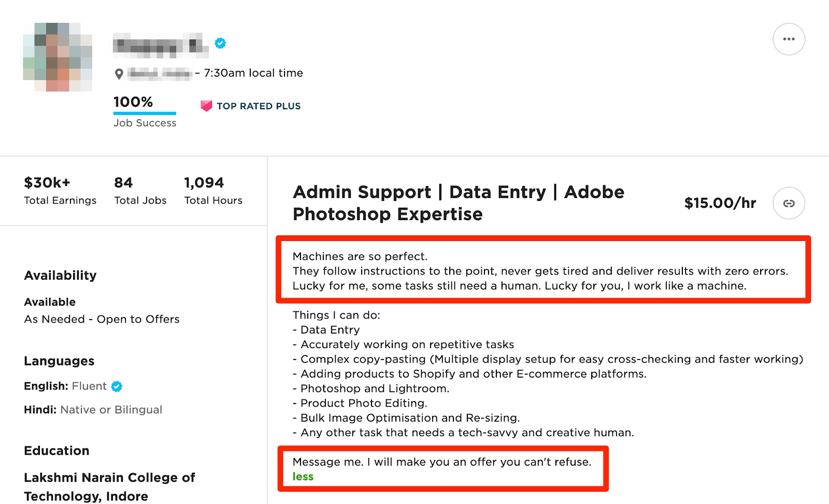829x504 pixels.
Task: Click the 1,094 Total Hours stat
Action: (213, 191)
